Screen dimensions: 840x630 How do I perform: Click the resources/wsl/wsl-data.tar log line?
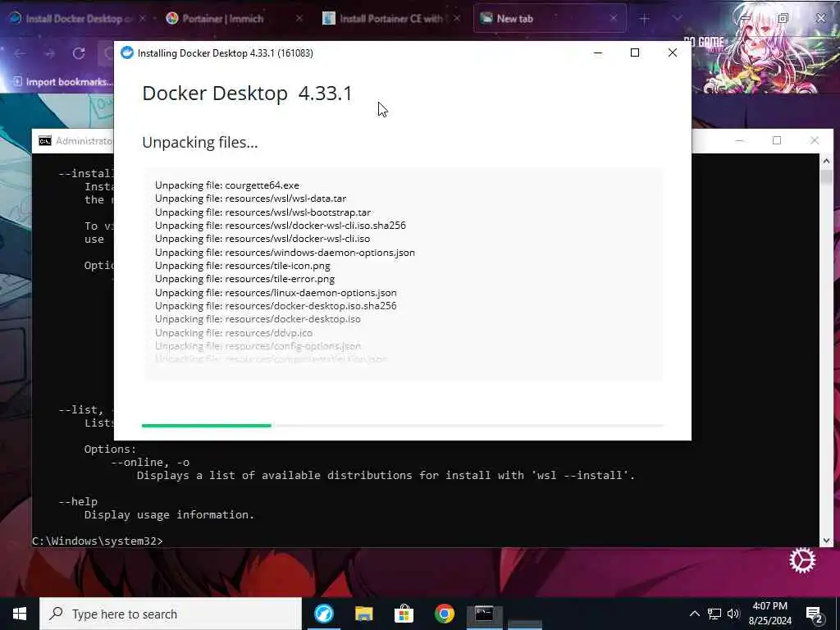[251, 199]
